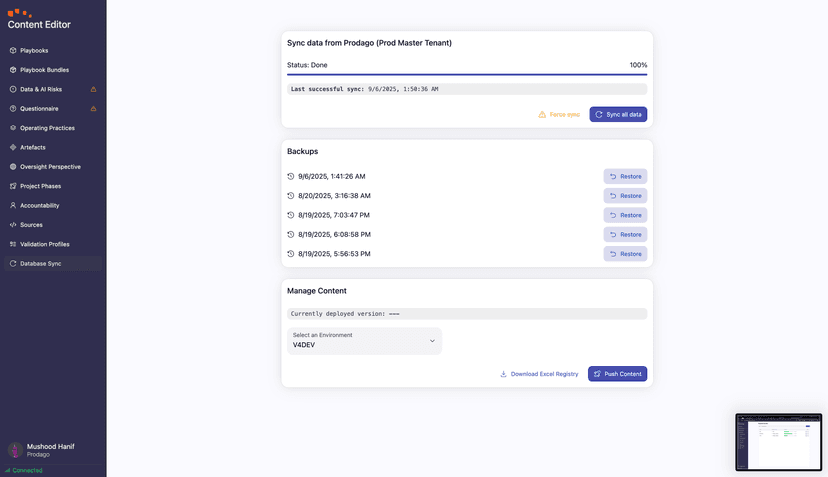The height and width of the screenshot is (477, 828).
Task: Click the preview thumbnail in the bottom corner
Action: (x=778, y=442)
